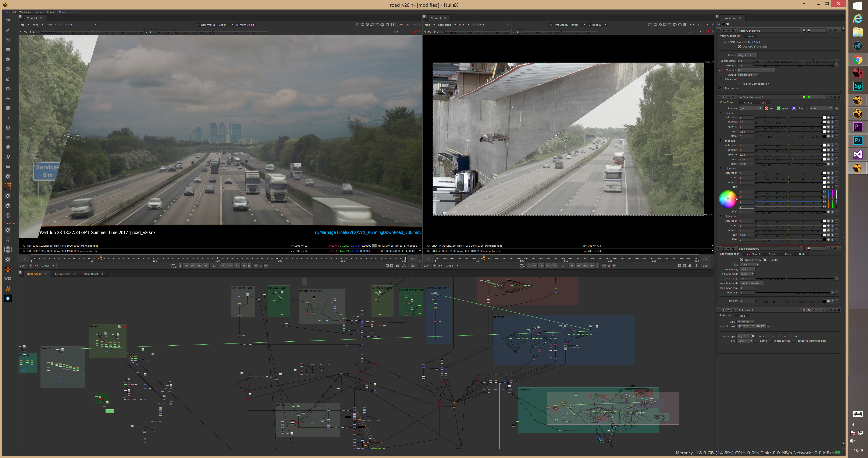Open the Photoshop icon in the taskbar
The width and height of the screenshot is (868, 458).
coord(858,140)
